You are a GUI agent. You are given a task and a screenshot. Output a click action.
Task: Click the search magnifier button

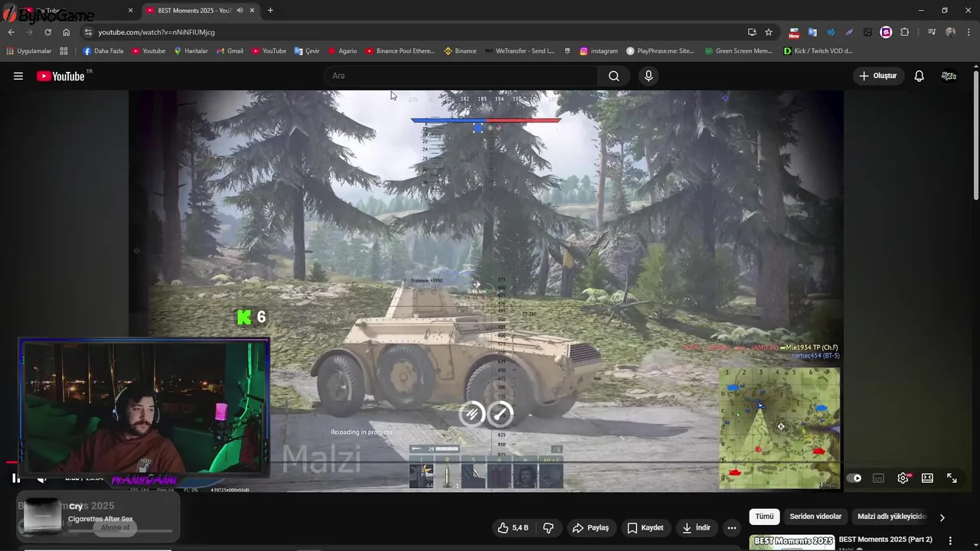click(614, 76)
